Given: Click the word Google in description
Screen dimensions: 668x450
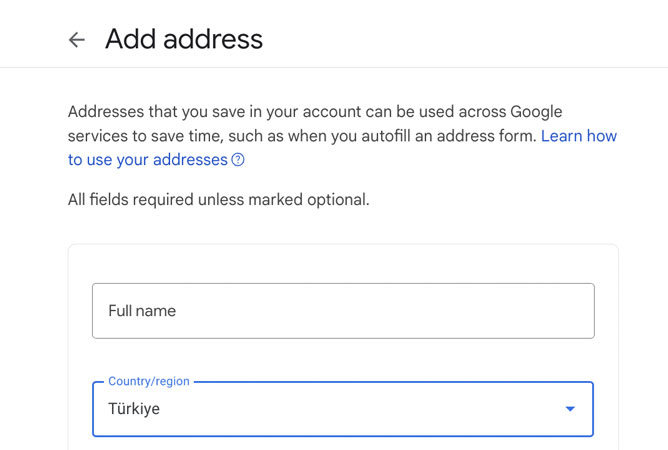Looking at the screenshot, I should tap(536, 111).
